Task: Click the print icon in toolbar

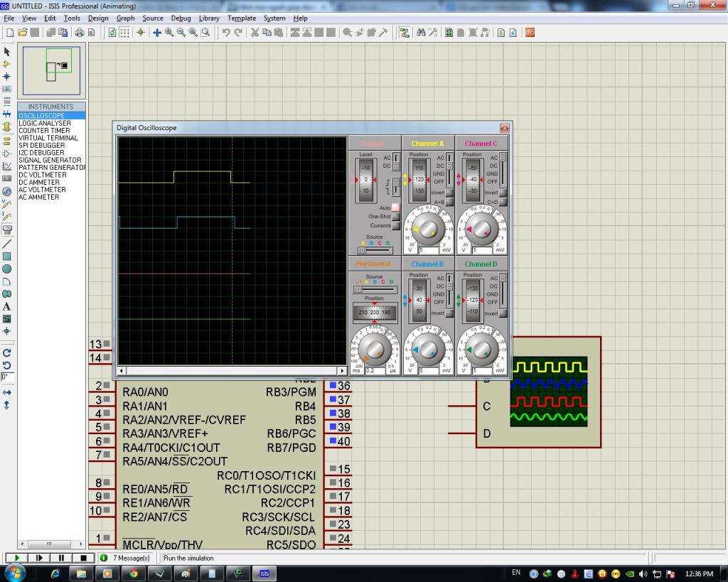Action: [x=79, y=33]
